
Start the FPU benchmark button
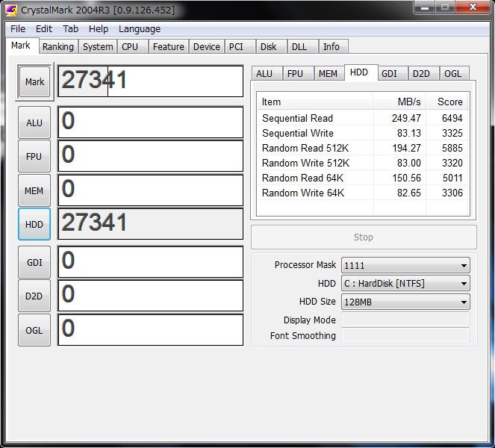(34, 157)
